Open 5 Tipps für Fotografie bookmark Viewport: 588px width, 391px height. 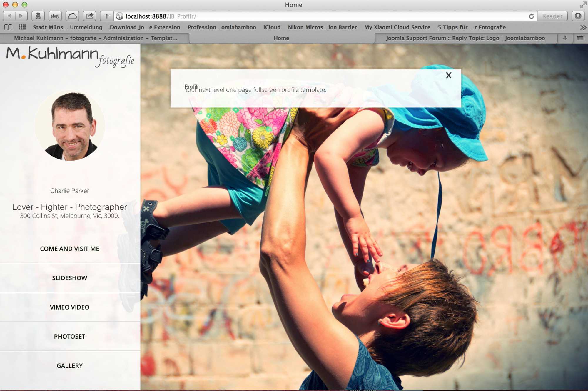(472, 27)
